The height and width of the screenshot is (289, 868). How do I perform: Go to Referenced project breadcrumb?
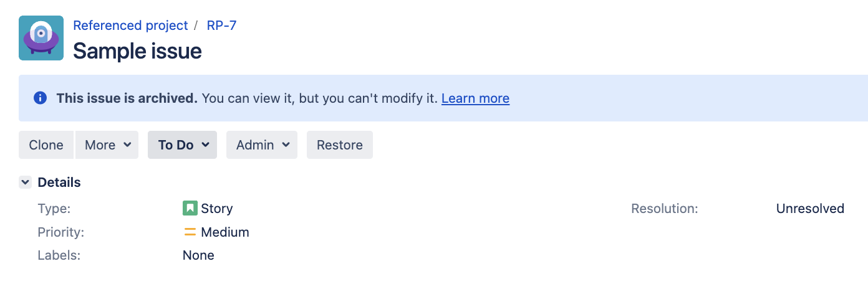click(130, 26)
